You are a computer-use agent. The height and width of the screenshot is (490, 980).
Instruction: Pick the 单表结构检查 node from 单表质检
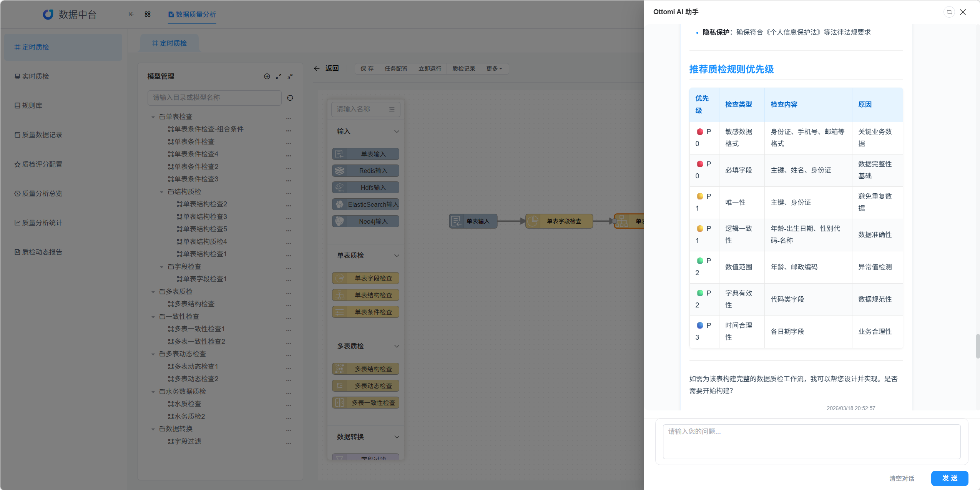[365, 295]
